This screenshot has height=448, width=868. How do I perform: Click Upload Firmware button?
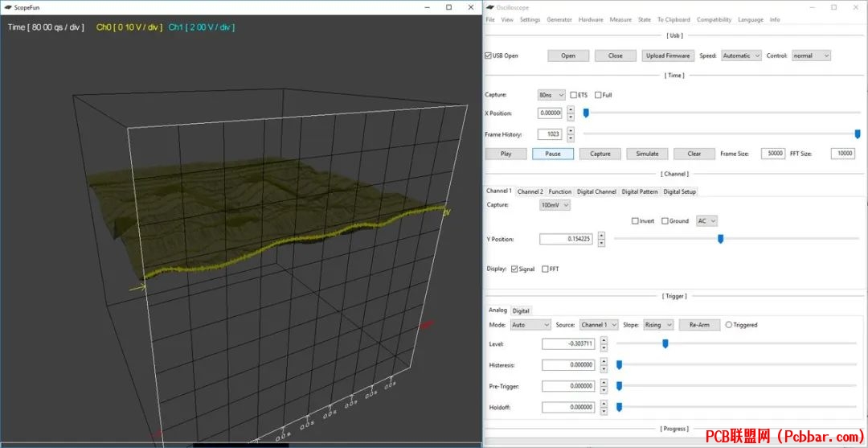668,56
